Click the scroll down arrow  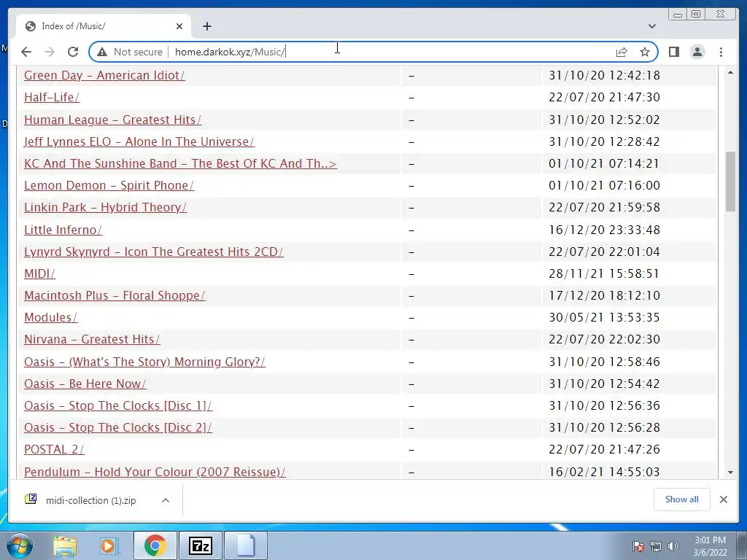point(730,472)
